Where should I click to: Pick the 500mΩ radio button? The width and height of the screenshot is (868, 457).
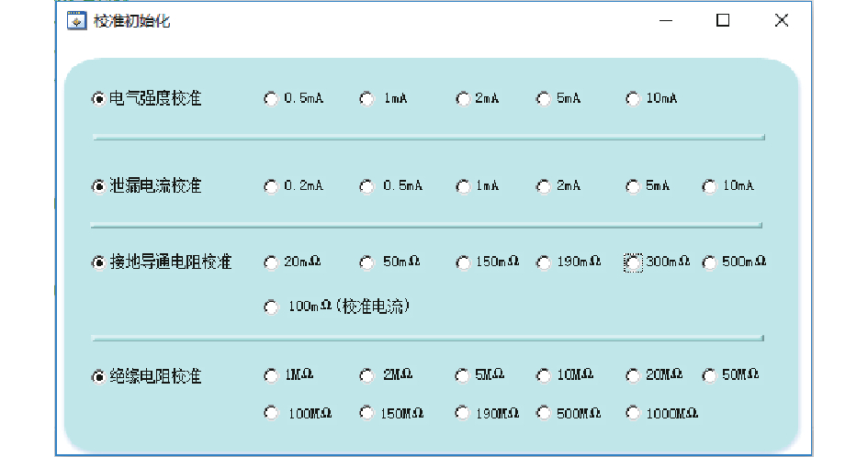709,262
